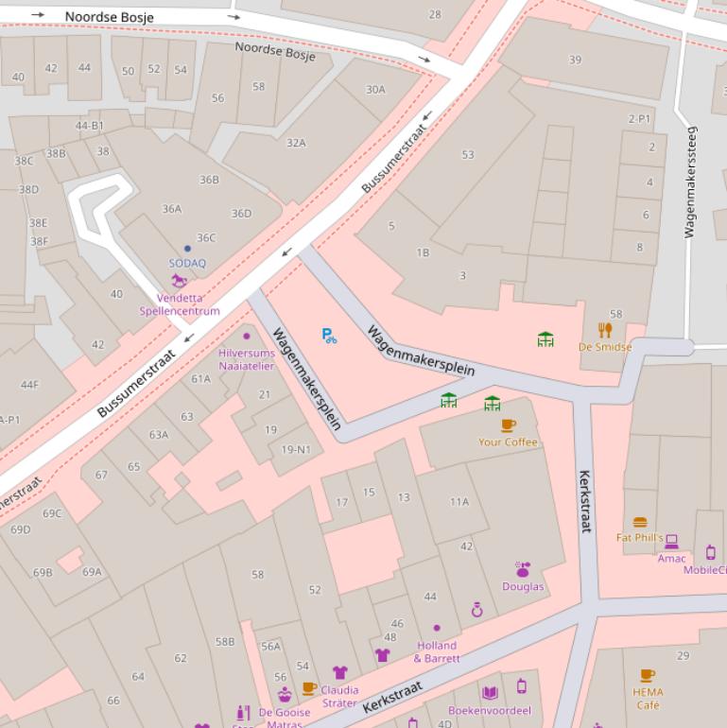Click the Holland & Barrett label
This screenshot has width=727, height=728.
tap(436, 651)
